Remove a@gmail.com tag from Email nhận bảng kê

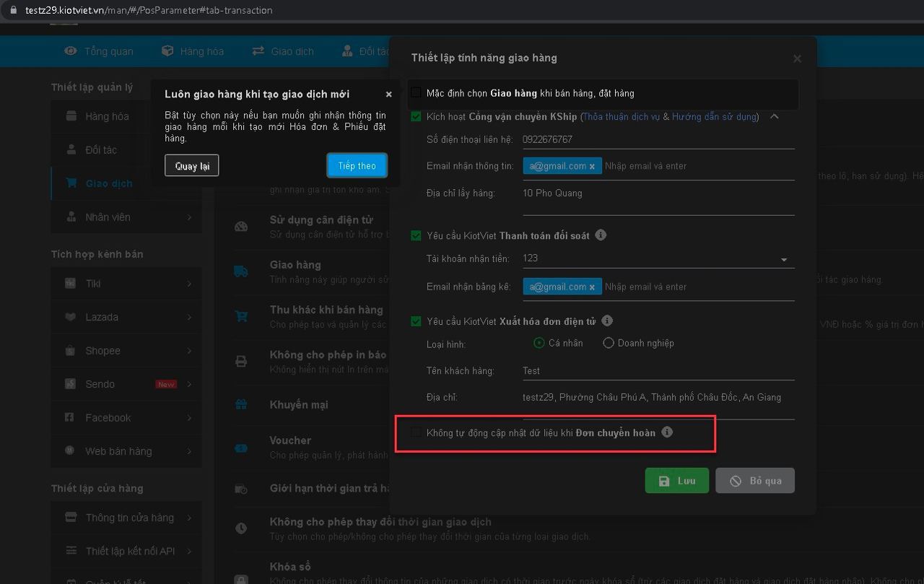pyautogui.click(x=592, y=287)
